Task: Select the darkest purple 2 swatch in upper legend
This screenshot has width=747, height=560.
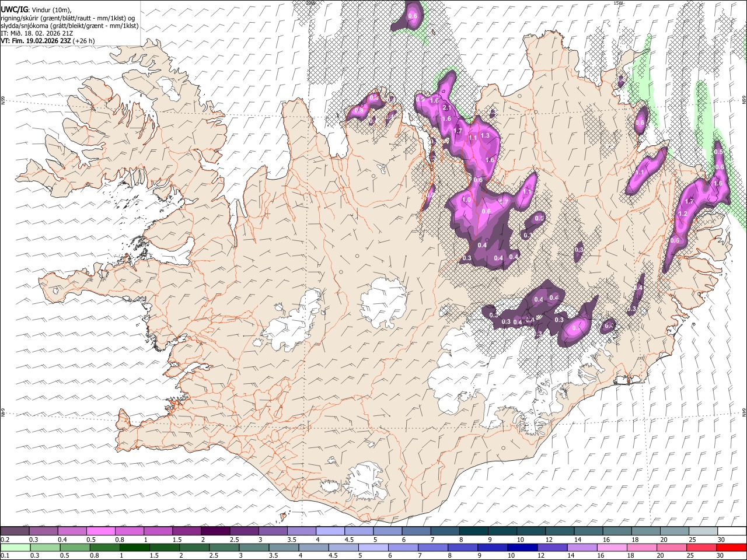Action: (215, 531)
